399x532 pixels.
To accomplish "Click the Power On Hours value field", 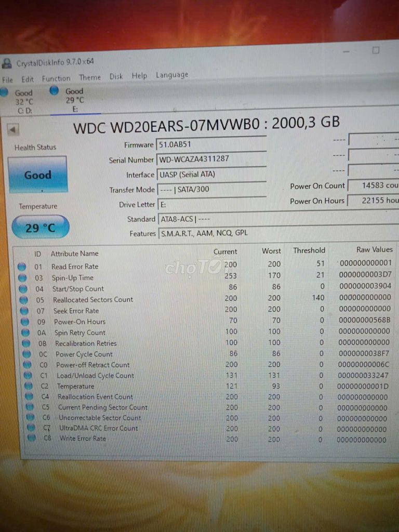I will 373,200.
